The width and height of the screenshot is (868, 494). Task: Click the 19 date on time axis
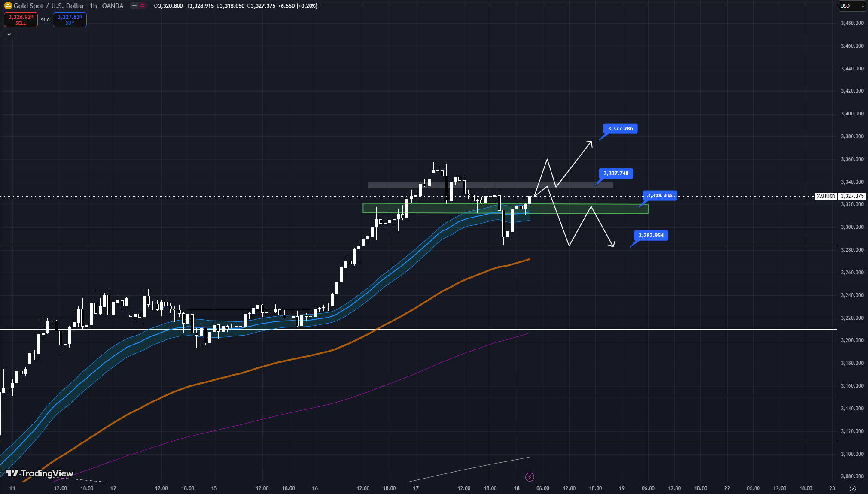[621, 488]
